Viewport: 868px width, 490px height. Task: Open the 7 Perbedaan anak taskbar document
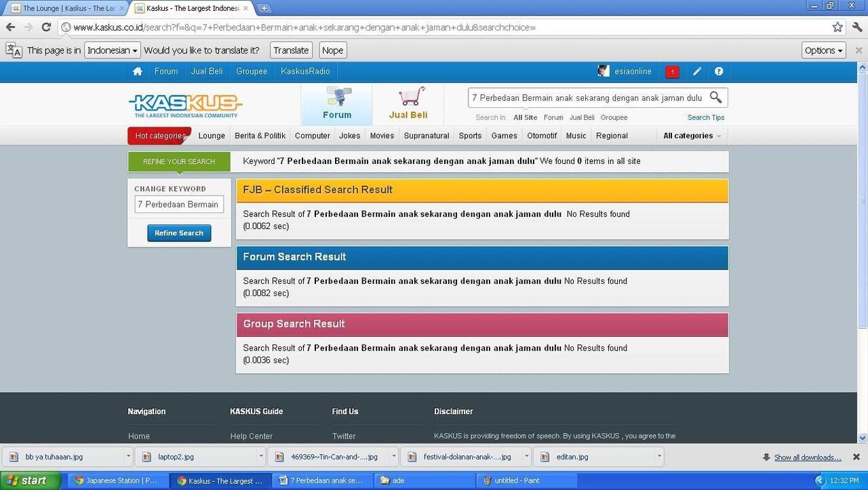pos(323,481)
